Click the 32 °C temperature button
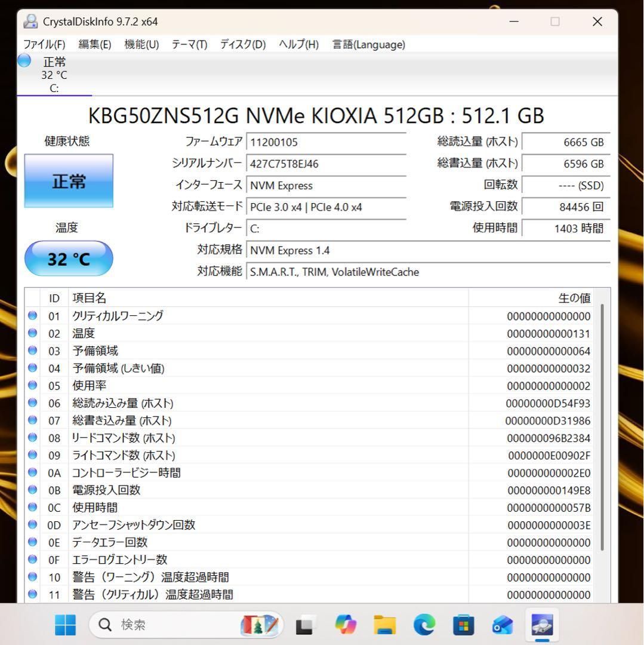The width and height of the screenshot is (644, 645). pos(69,258)
